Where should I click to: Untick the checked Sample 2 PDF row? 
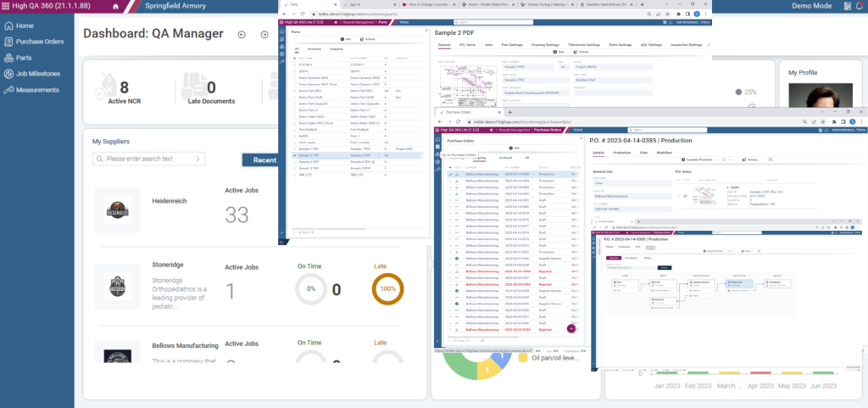tap(295, 155)
